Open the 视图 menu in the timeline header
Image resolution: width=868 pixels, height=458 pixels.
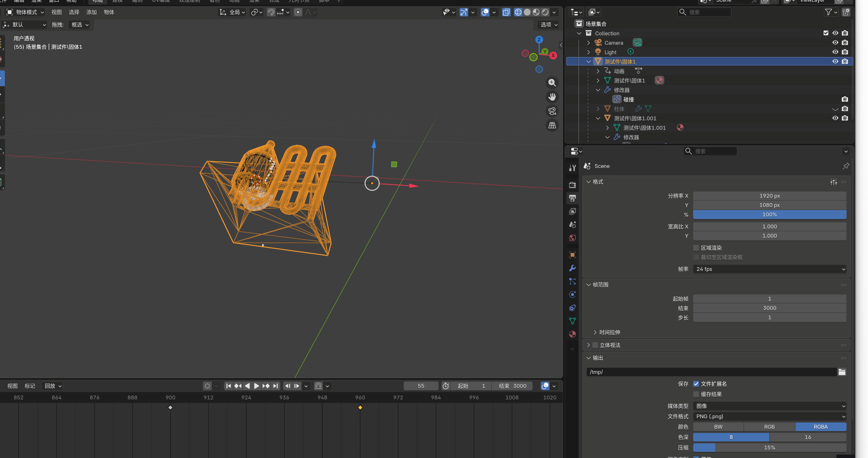[12, 386]
